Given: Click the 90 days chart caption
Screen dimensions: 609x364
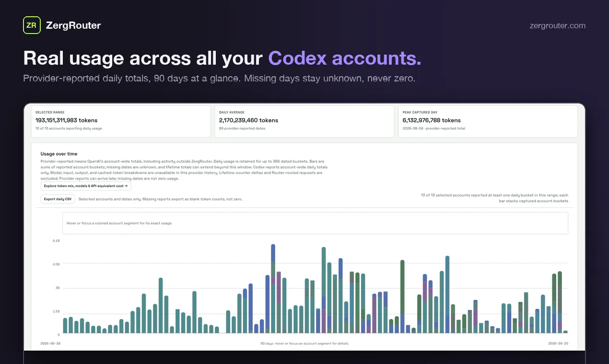Looking at the screenshot, I should (304, 343).
